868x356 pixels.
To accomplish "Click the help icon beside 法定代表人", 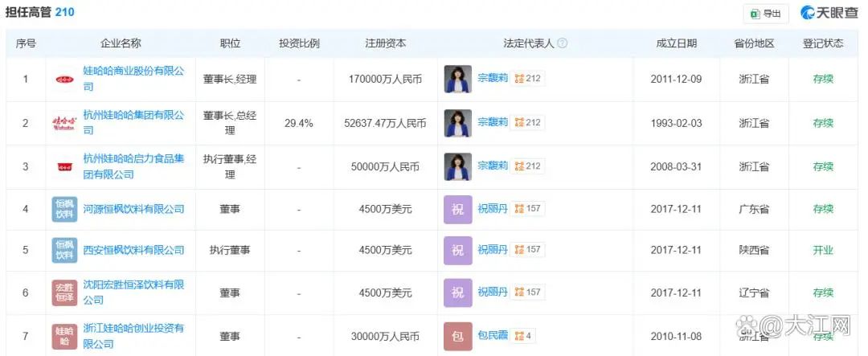I will (x=562, y=43).
